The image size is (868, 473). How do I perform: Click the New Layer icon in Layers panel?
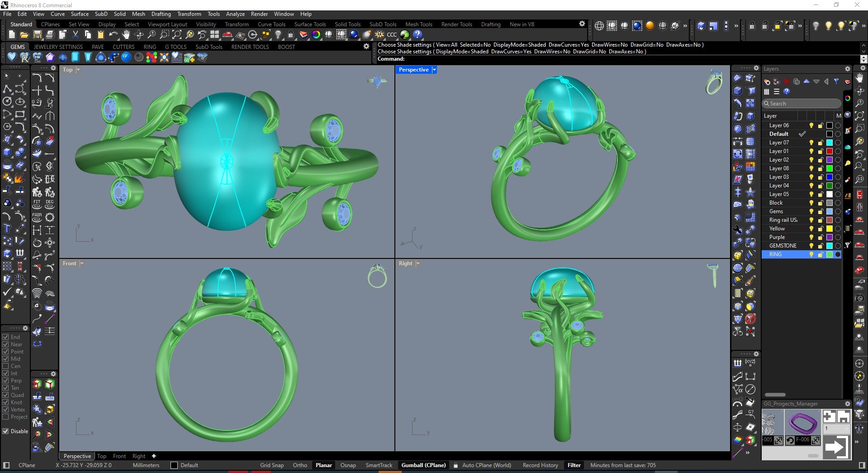[x=767, y=82]
